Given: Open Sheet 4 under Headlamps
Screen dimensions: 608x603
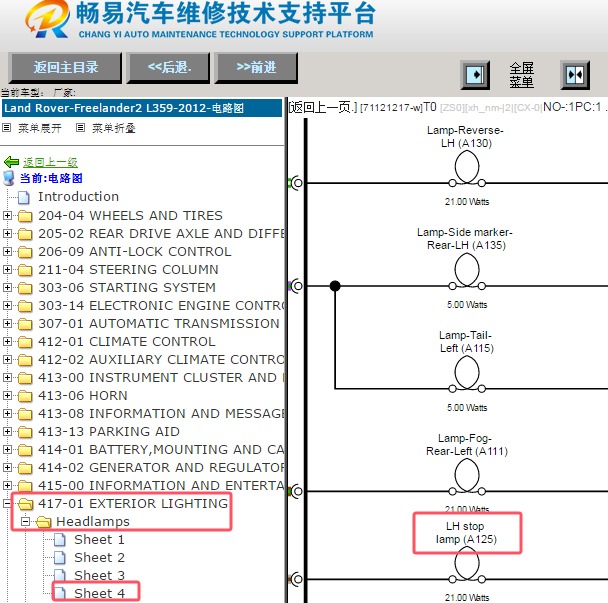Looking at the screenshot, I should click(x=99, y=593).
